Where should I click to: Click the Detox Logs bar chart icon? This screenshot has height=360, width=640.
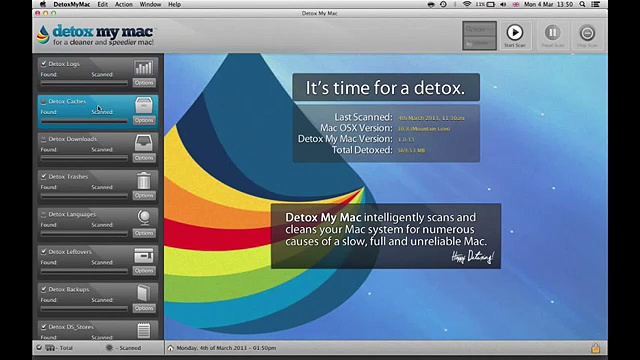144,67
